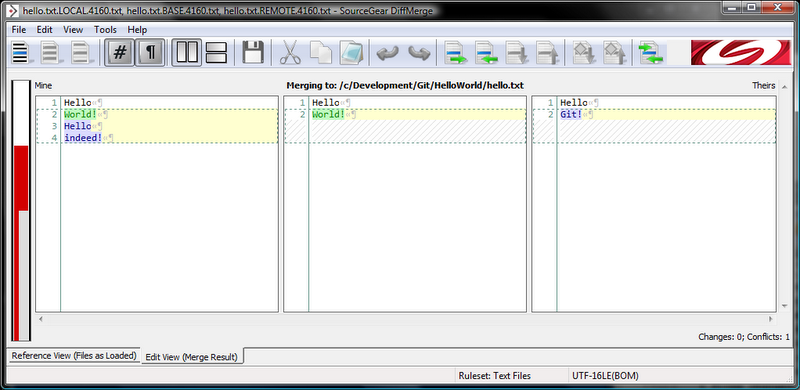Toggle whitespace display with pilcrow button
The image size is (800, 390).
tap(150, 53)
